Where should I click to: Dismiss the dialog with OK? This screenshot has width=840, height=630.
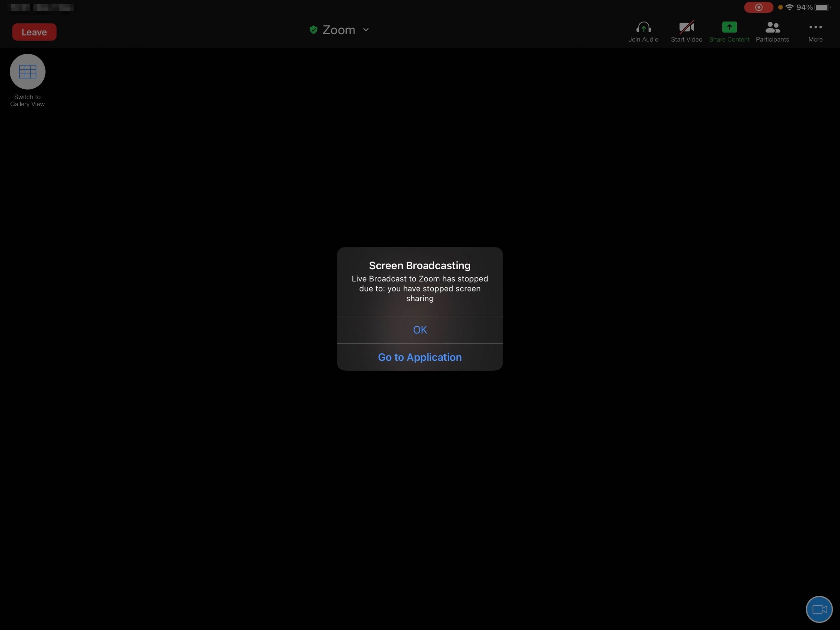tap(420, 330)
